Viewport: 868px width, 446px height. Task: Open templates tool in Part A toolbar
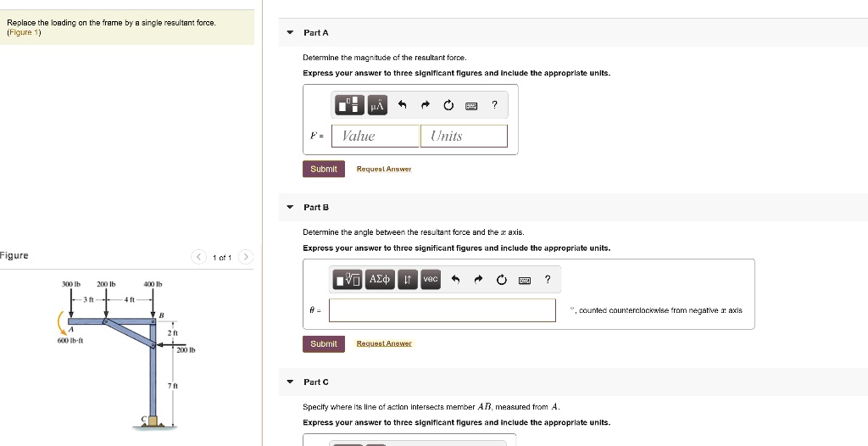click(349, 105)
